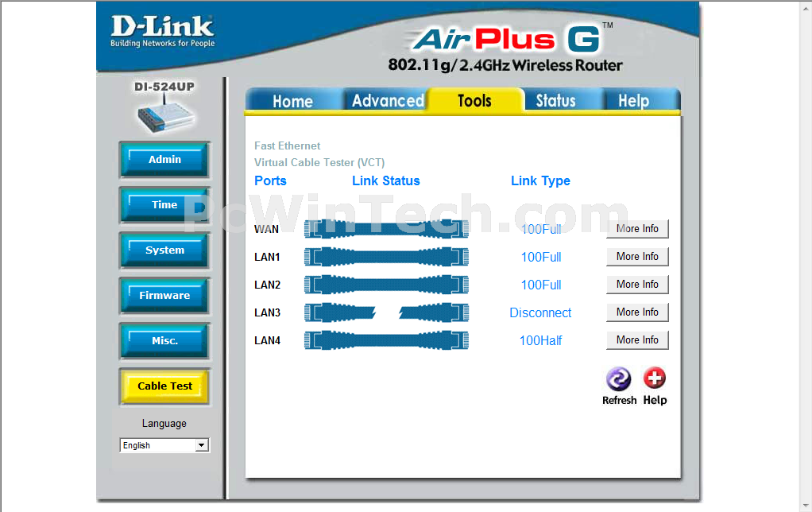Open the Firmware page

164,296
